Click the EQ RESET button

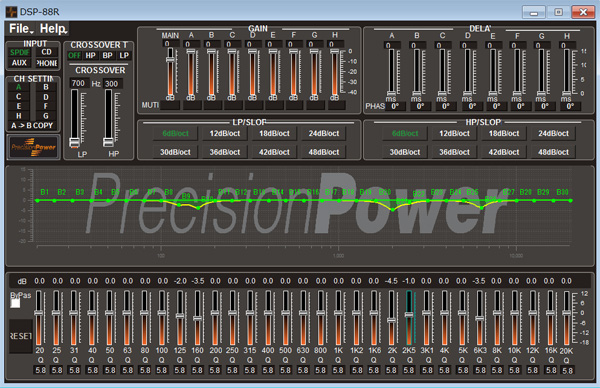click(21, 336)
